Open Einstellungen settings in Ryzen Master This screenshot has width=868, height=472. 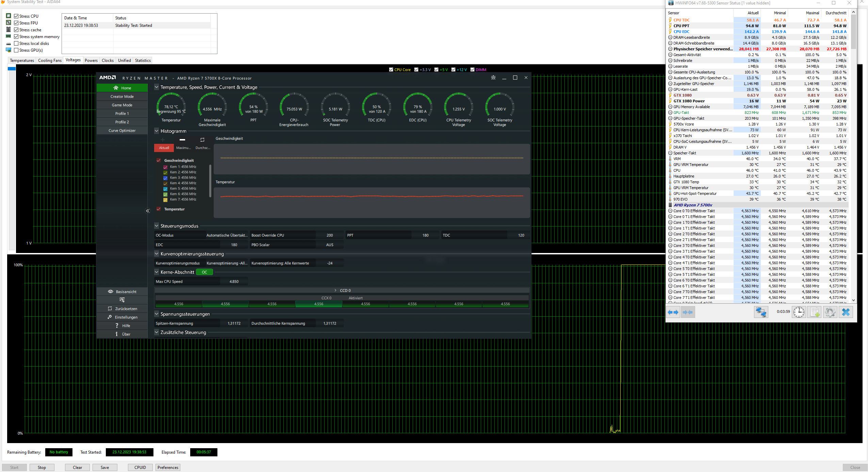122,317
